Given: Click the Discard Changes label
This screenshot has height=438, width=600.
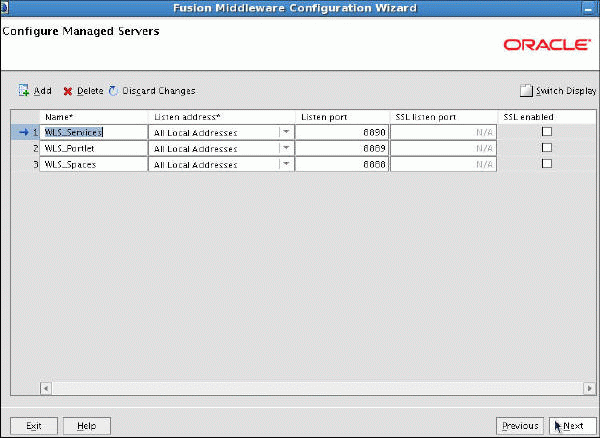Looking at the screenshot, I should (159, 91).
